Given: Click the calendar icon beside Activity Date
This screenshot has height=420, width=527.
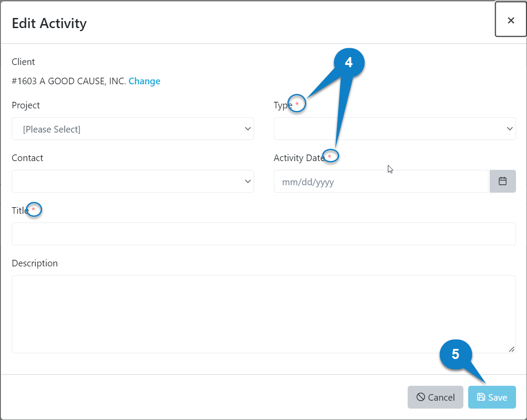Looking at the screenshot, I should pyautogui.click(x=502, y=181).
